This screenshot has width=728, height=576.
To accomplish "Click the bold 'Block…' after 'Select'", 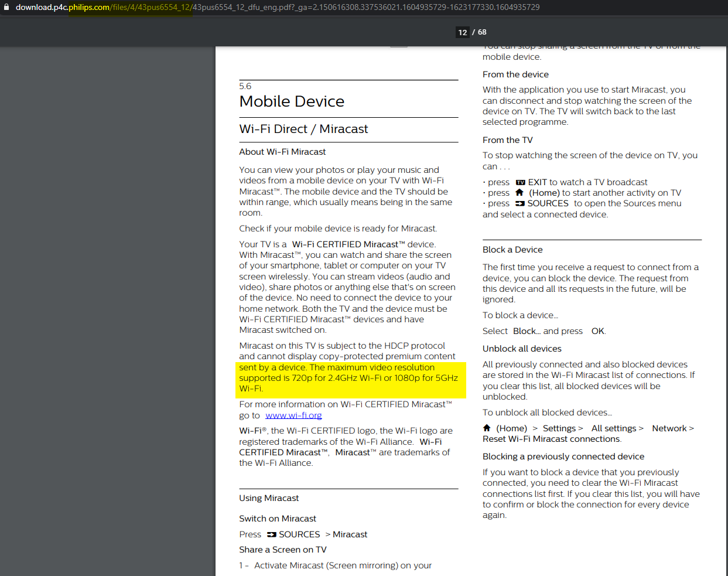I will (527, 331).
